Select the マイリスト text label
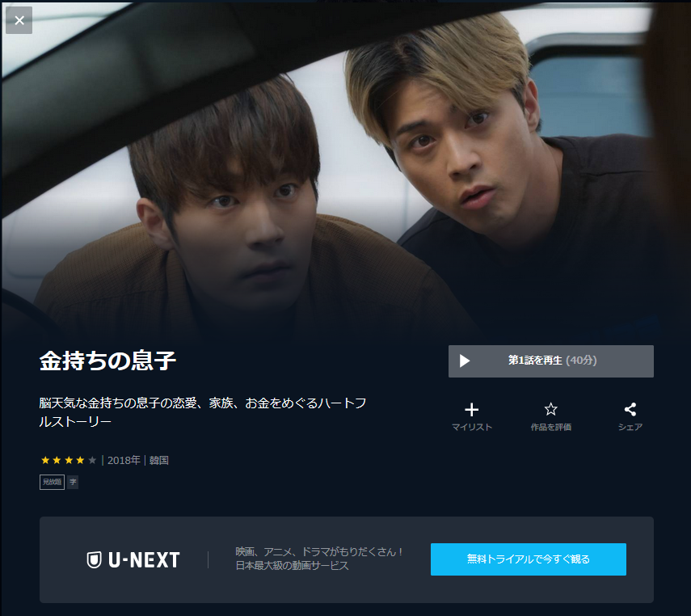691x616 pixels. click(471, 427)
